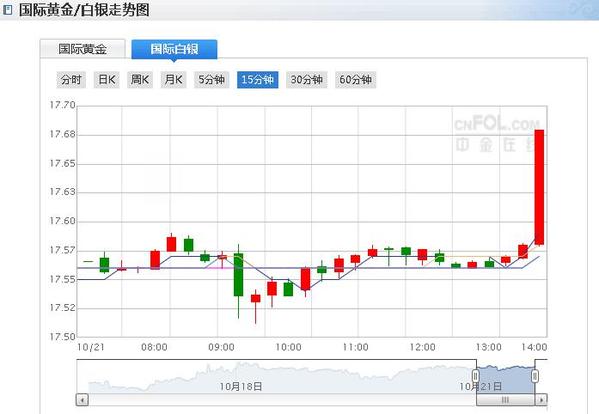Image resolution: width=599 pixels, height=414 pixels.
Task: Click the page icon beside 国际黄金/白银走势图 title
Action: [7, 10]
